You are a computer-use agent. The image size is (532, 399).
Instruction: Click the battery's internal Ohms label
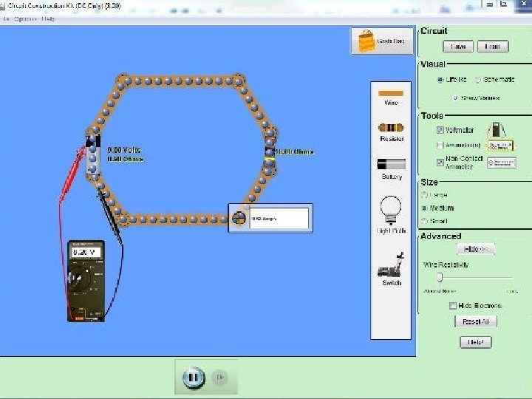pyautogui.click(x=126, y=159)
